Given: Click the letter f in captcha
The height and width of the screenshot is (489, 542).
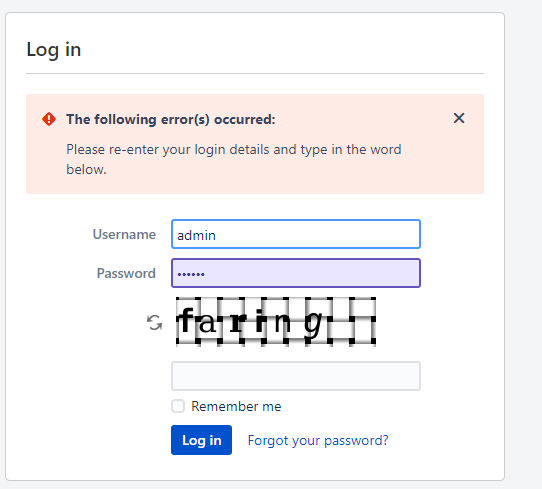Looking at the screenshot, I should 187,320.
